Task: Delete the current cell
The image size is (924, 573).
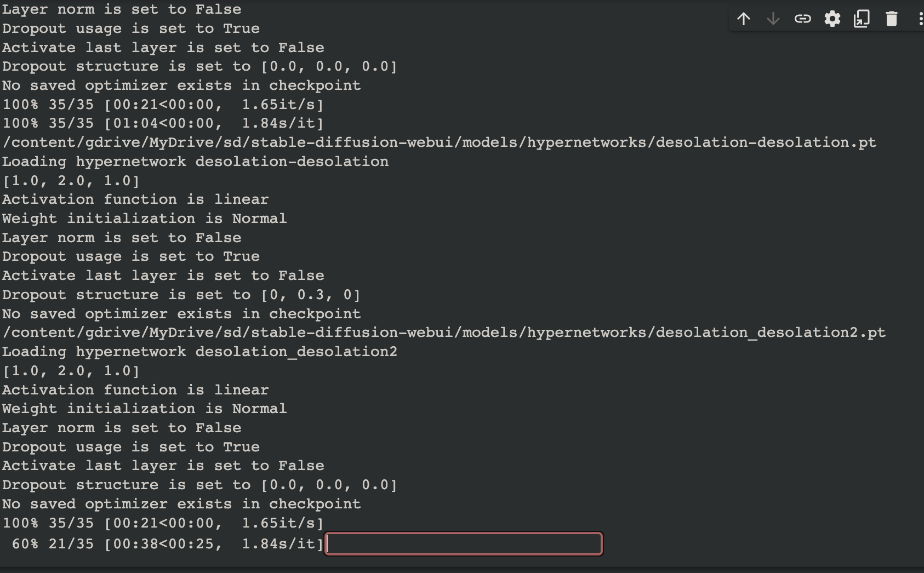Action: click(x=891, y=18)
